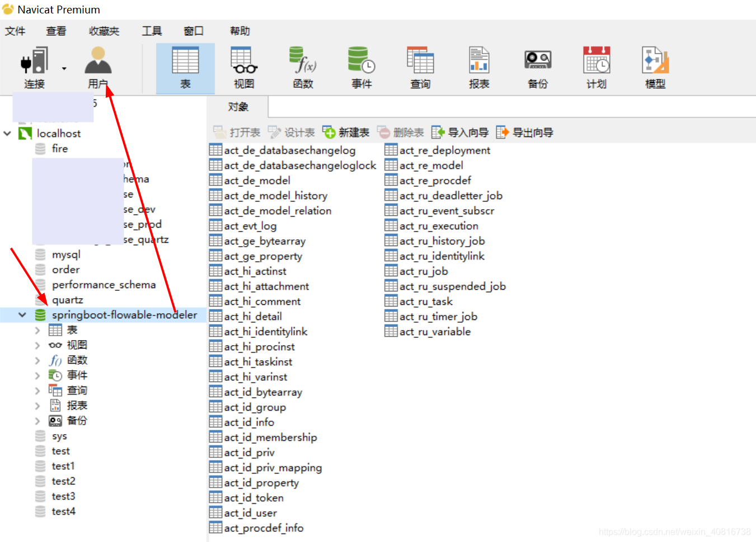This screenshot has width=756, height=542.
Task: Open the 帮助 menu
Action: coord(240,31)
